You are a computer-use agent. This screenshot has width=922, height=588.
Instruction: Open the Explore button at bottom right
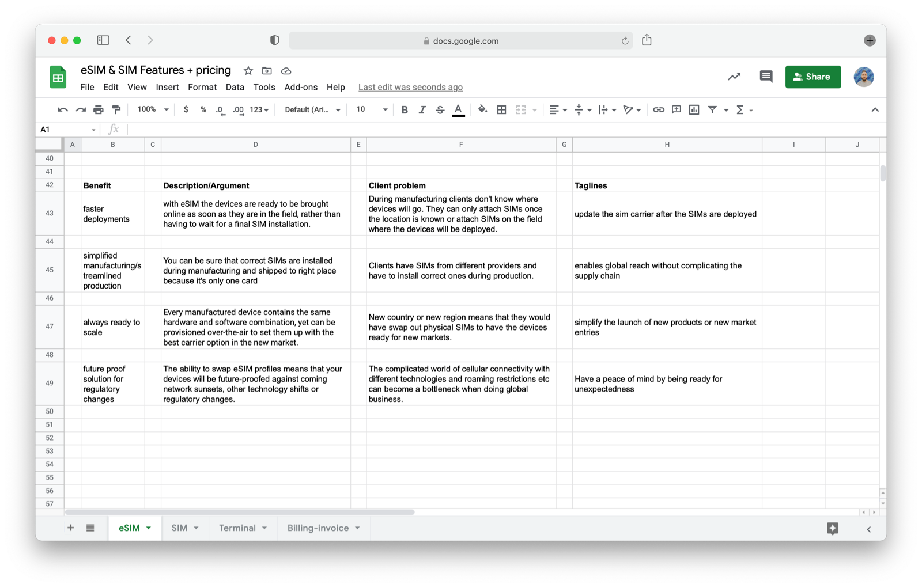(832, 528)
